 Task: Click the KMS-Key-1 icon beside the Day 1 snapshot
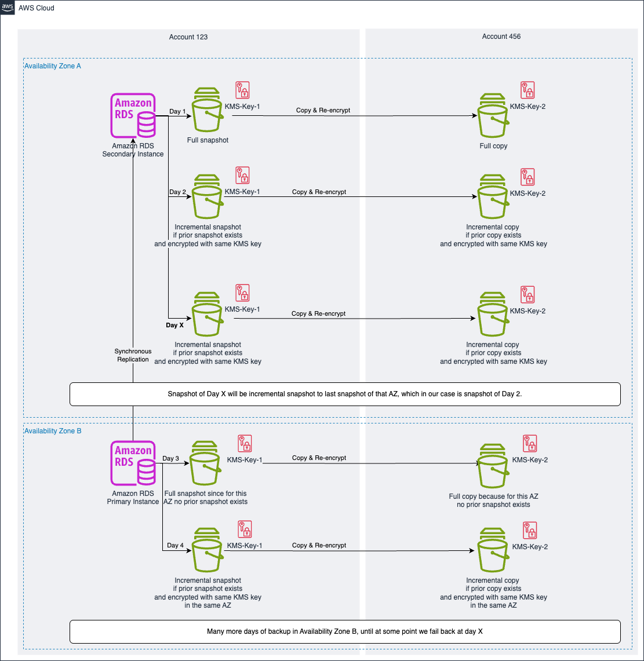242,90
